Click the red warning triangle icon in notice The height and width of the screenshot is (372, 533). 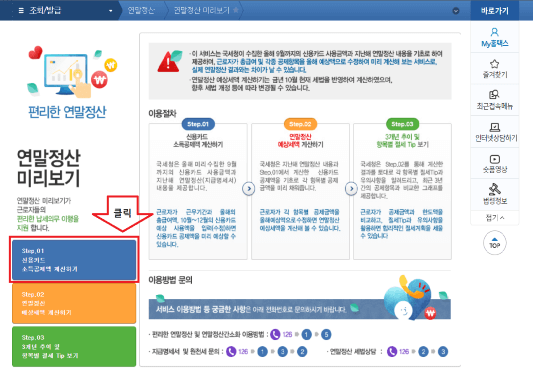click(168, 62)
